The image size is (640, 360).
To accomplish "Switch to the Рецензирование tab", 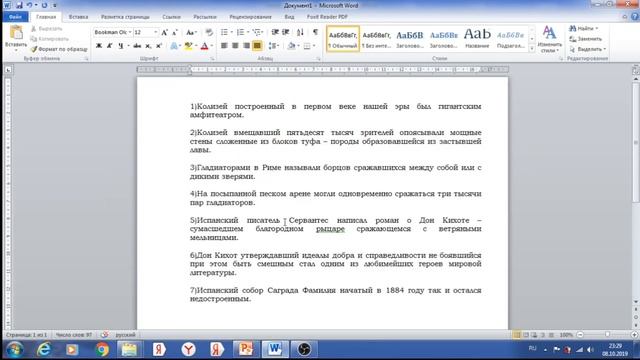I will coord(250,17).
